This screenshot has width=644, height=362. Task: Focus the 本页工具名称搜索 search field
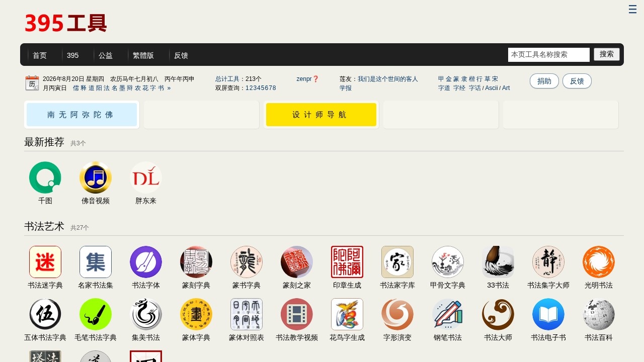549,55
